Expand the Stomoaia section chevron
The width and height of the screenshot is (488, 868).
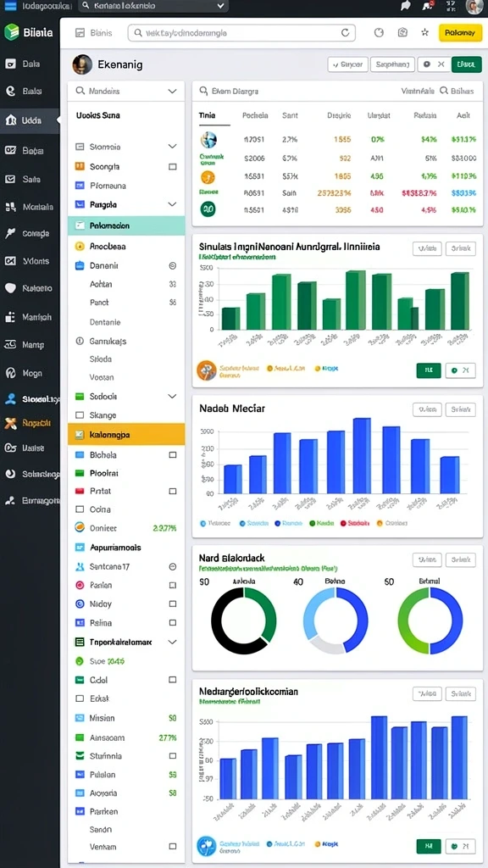tap(172, 147)
